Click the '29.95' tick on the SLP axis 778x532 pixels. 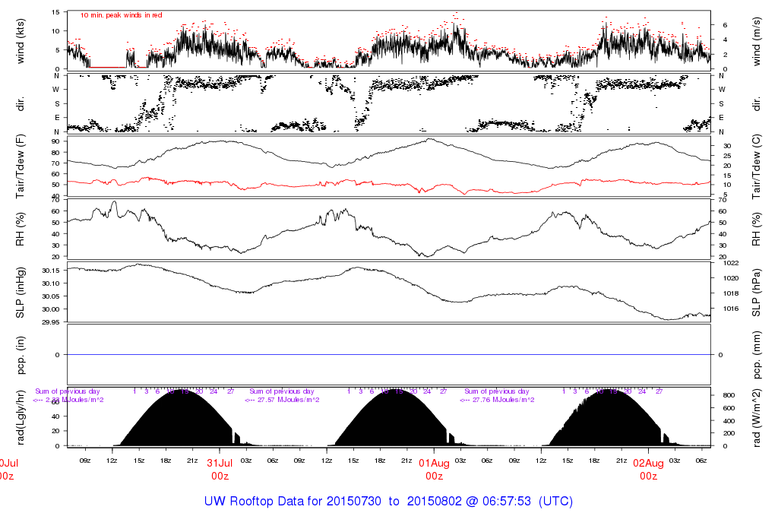[x=51, y=322]
